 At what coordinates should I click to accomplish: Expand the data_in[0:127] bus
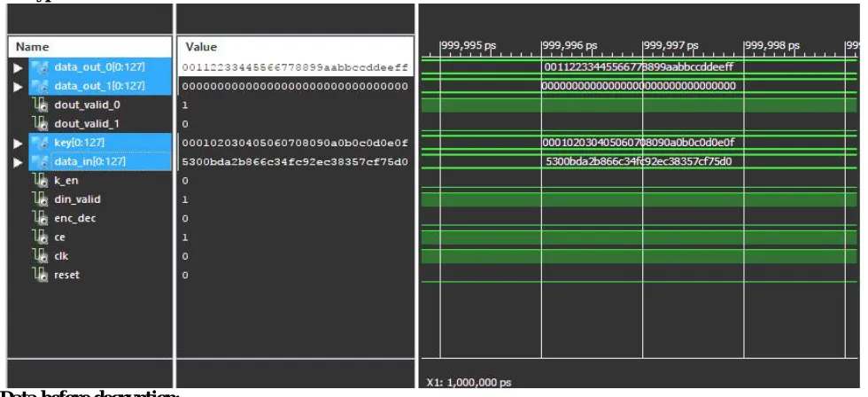(x=18, y=162)
